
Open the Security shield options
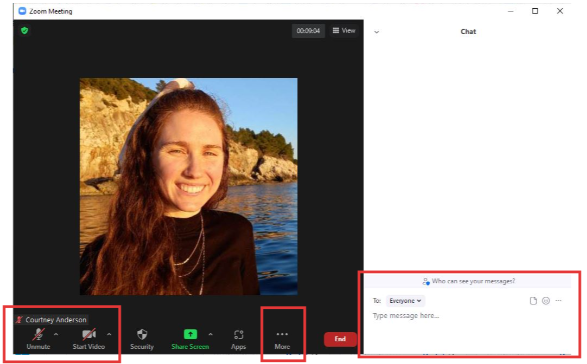pyautogui.click(x=142, y=339)
